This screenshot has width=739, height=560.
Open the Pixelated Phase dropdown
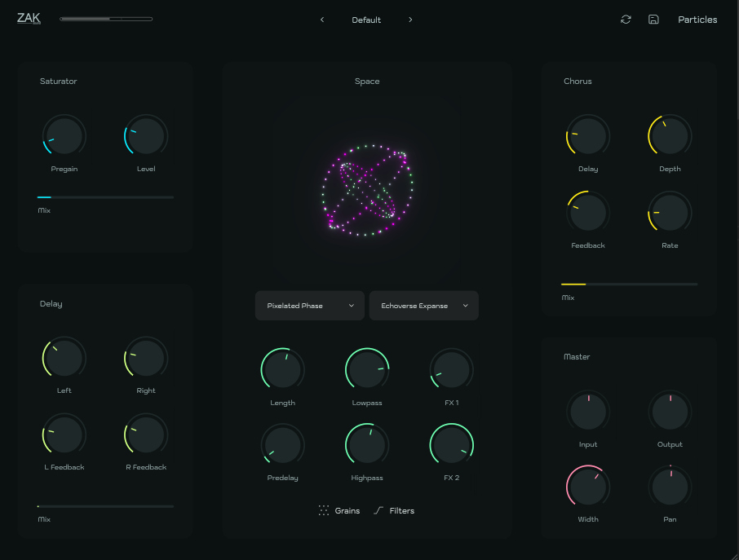[x=310, y=306]
